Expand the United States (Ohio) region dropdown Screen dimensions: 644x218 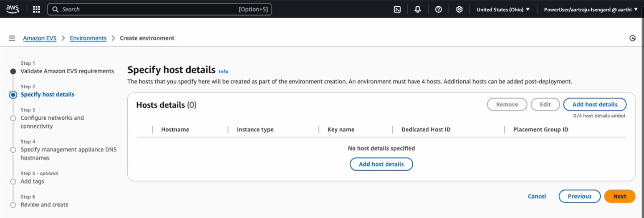click(x=503, y=9)
